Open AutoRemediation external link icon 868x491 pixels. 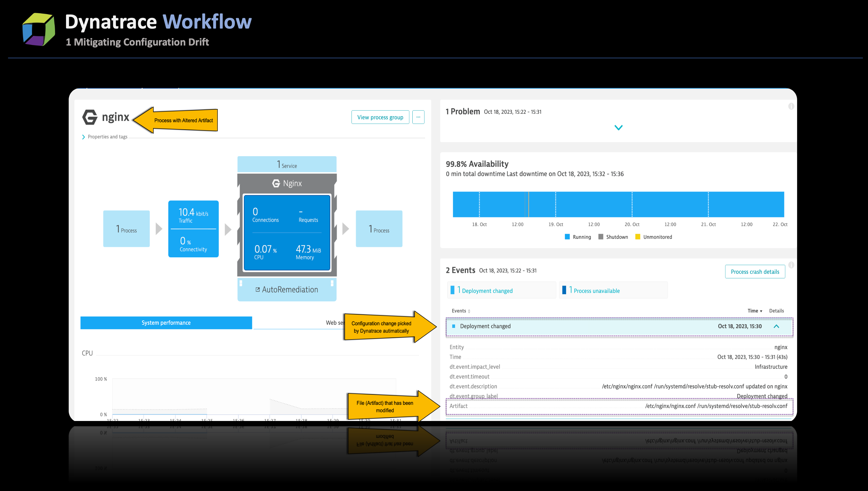pyautogui.click(x=258, y=289)
